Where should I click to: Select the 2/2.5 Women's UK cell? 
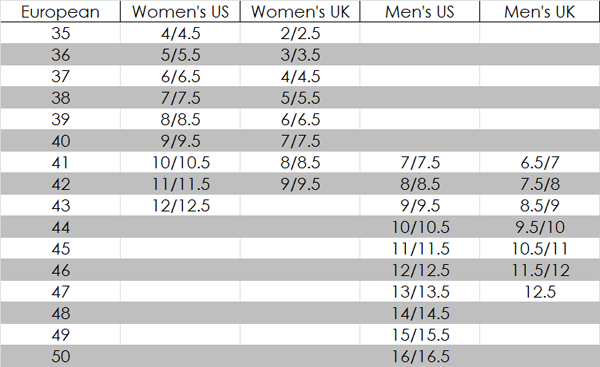click(x=300, y=33)
